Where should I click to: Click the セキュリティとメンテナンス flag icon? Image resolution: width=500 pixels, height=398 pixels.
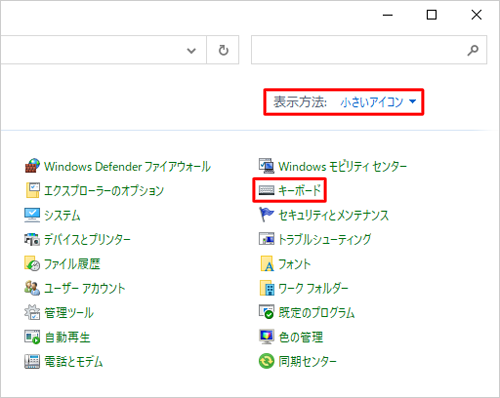(x=267, y=215)
